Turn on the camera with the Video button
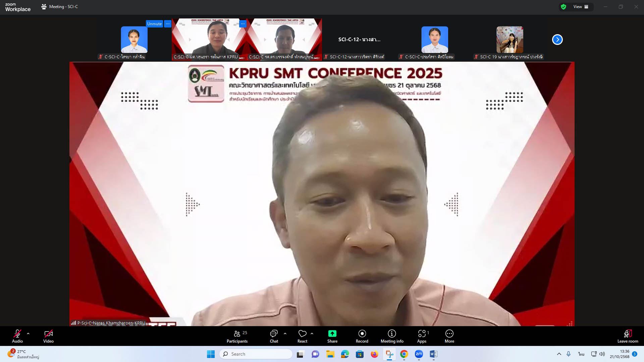The image size is (644, 362). coord(48,336)
